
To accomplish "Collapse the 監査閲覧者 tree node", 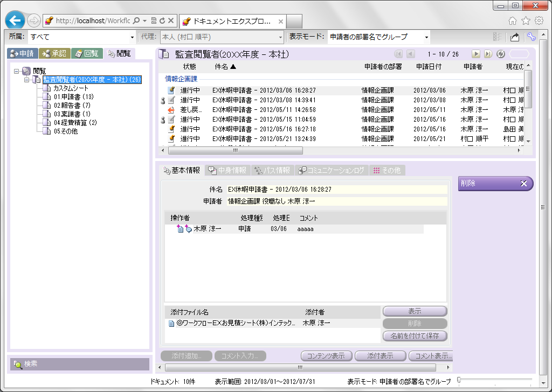I will [26, 80].
